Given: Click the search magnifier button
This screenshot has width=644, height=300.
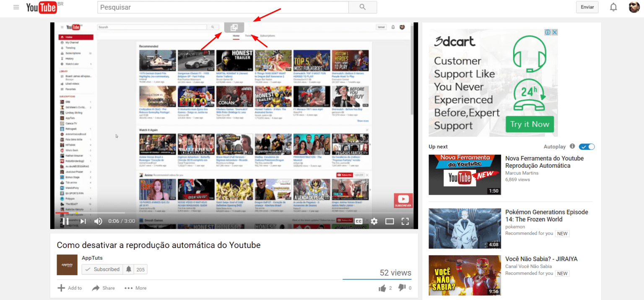Looking at the screenshot, I should (x=363, y=7).
